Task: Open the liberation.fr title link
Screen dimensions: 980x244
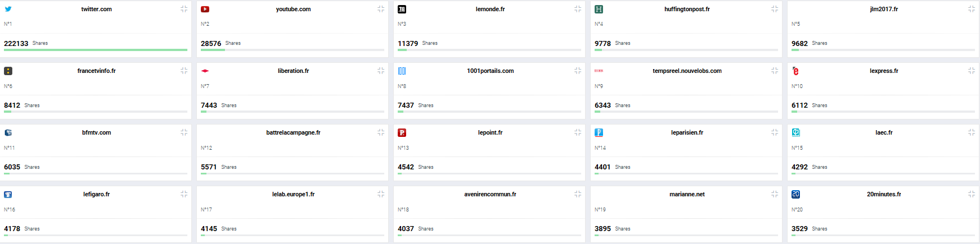Action: point(293,71)
